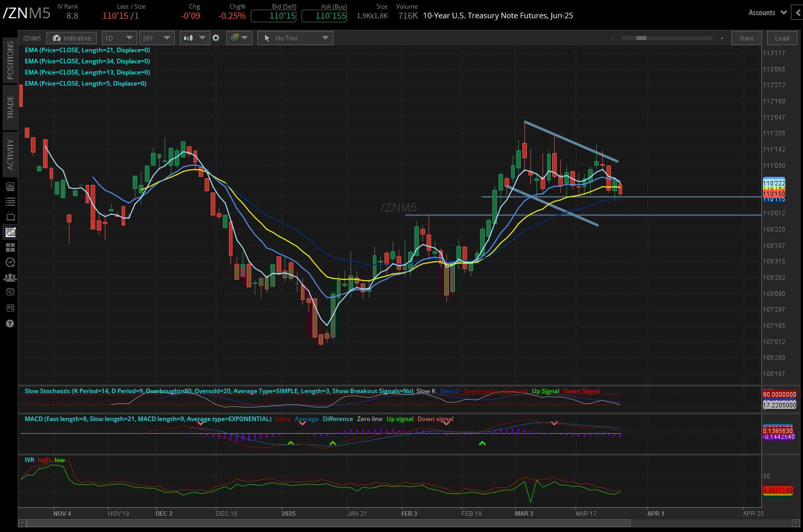Click the APR 1 date marker
Image resolution: width=803 pixels, height=532 pixels.
pyautogui.click(x=656, y=514)
